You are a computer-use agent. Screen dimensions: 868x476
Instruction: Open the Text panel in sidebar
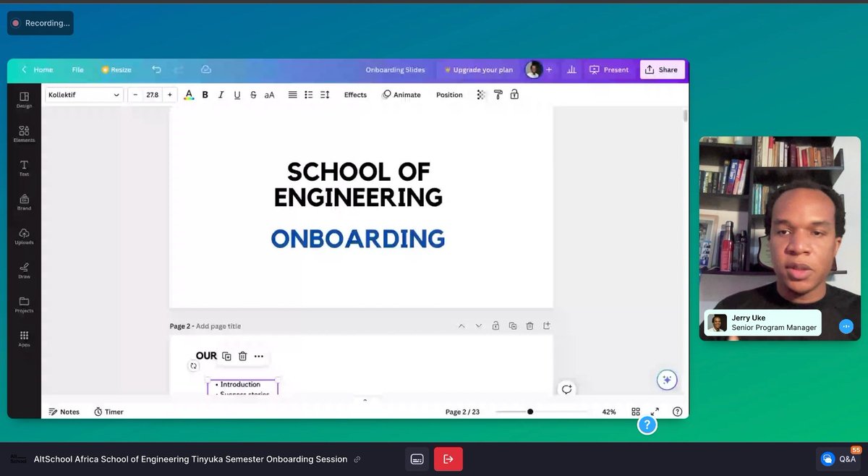point(24,168)
